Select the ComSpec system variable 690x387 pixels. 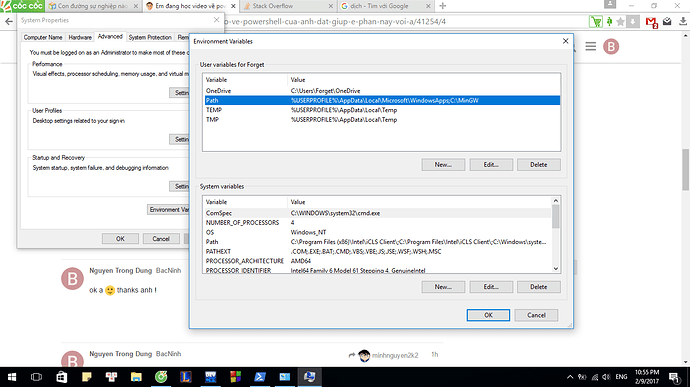tap(378, 213)
